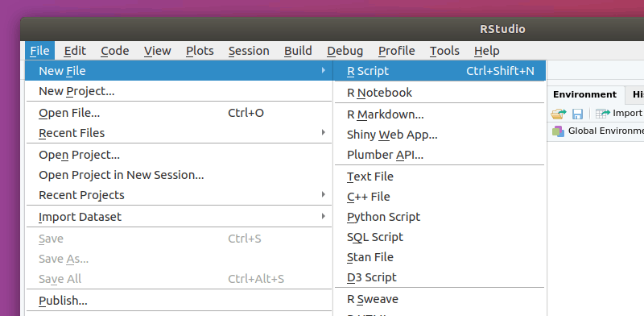
Task: Create a new C++ File
Action: 440,197
